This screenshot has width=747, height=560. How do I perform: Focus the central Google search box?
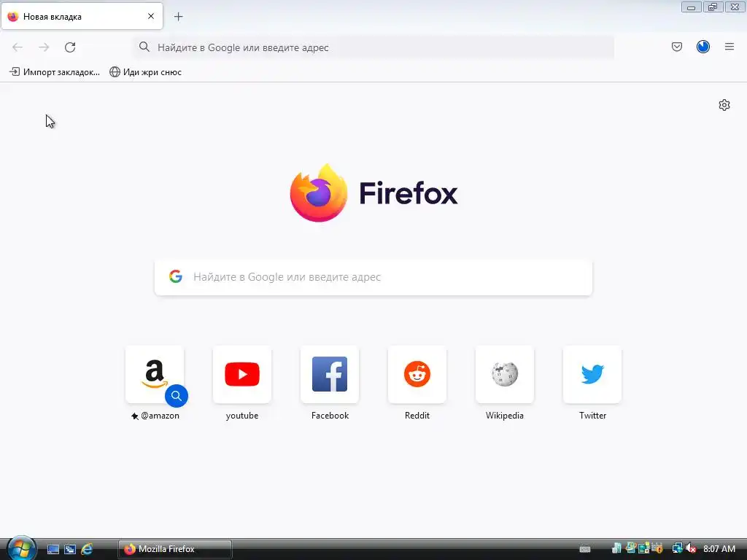click(x=373, y=277)
